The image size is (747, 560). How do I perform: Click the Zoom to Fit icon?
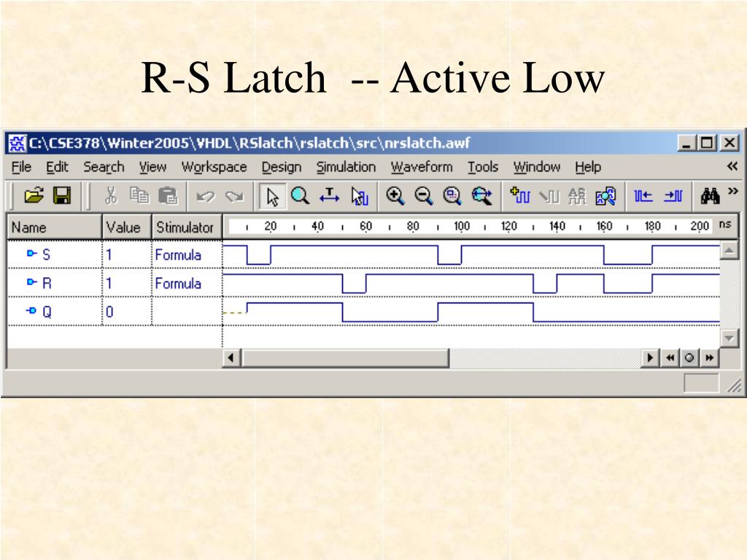pyautogui.click(x=452, y=195)
